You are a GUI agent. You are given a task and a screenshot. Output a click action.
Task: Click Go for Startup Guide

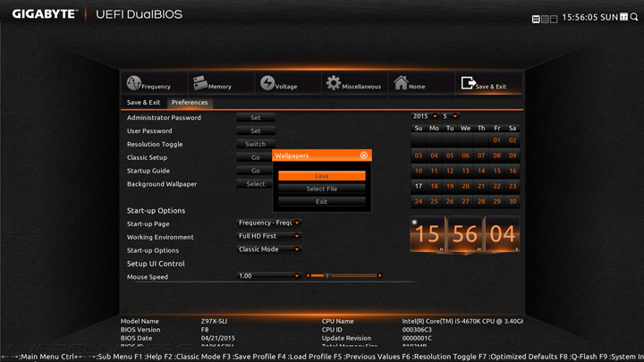click(255, 171)
